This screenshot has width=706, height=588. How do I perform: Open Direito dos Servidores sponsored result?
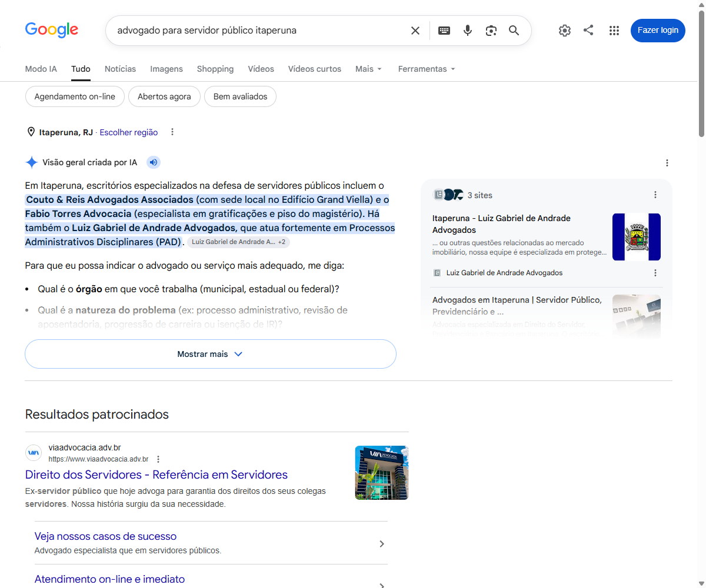click(156, 475)
